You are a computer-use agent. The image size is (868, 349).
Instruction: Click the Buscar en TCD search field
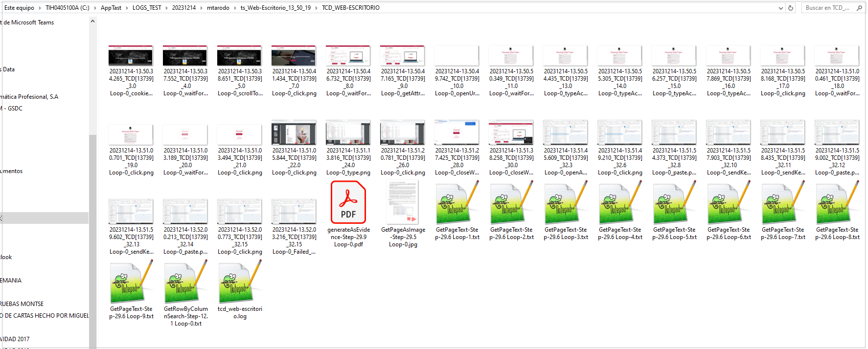click(x=827, y=8)
